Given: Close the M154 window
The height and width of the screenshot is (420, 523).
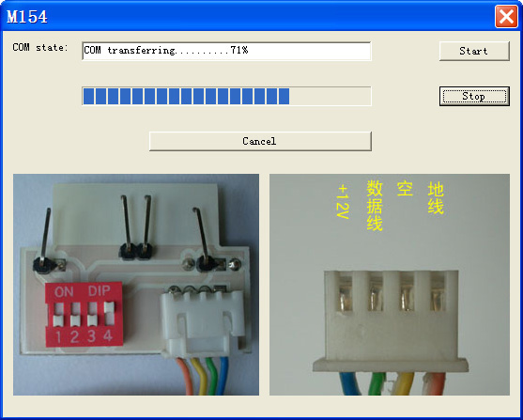Looking at the screenshot, I should coord(506,16).
